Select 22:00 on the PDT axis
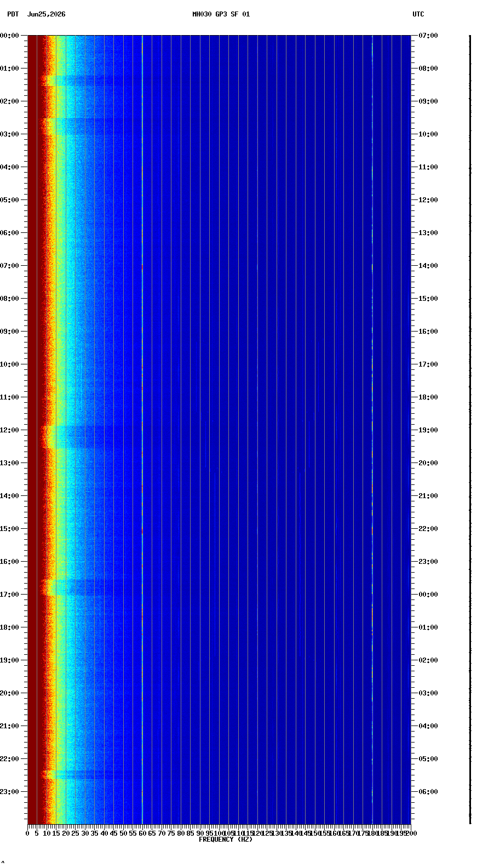The height and width of the screenshot is (868, 494). click(9, 759)
